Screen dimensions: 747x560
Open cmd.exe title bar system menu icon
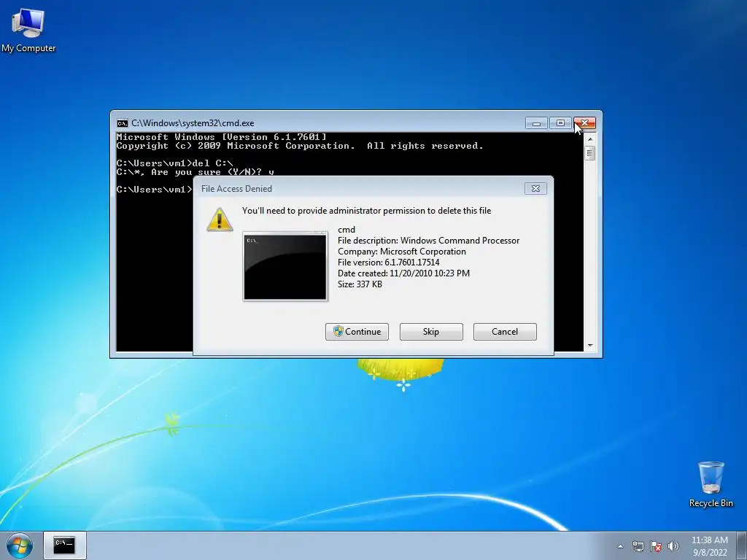tap(123, 123)
